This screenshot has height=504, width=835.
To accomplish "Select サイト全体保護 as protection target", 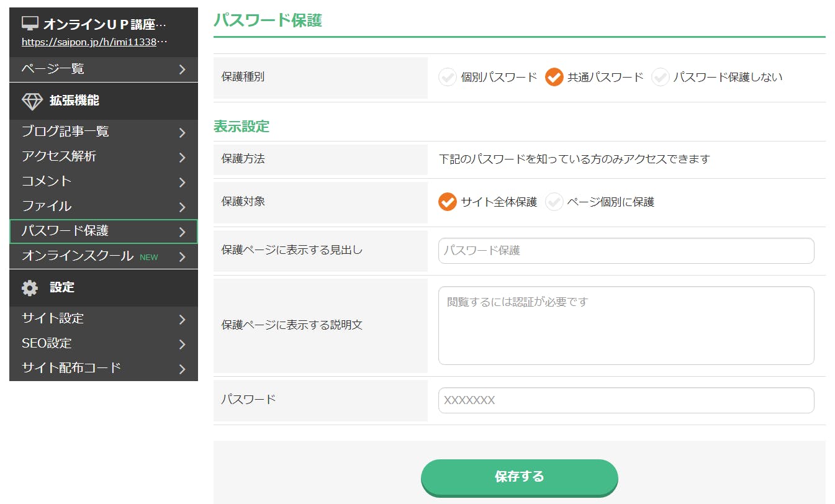I will 448,202.
